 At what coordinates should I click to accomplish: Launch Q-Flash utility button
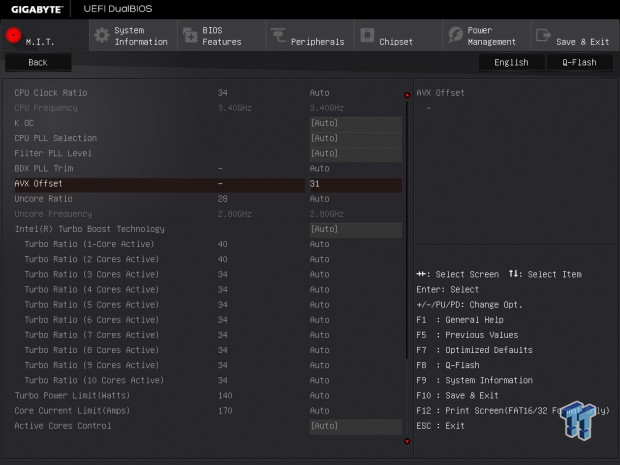click(x=580, y=62)
